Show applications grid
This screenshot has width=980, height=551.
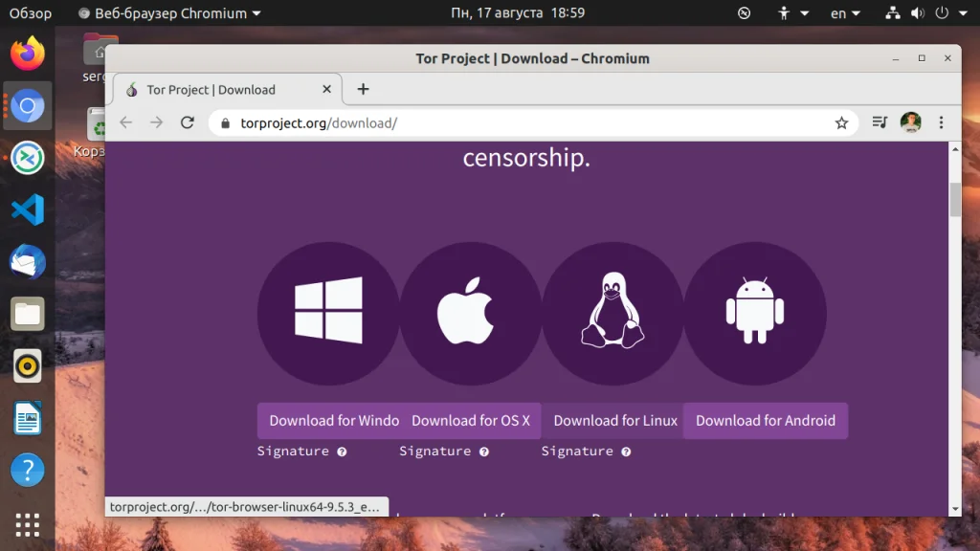coord(28,525)
